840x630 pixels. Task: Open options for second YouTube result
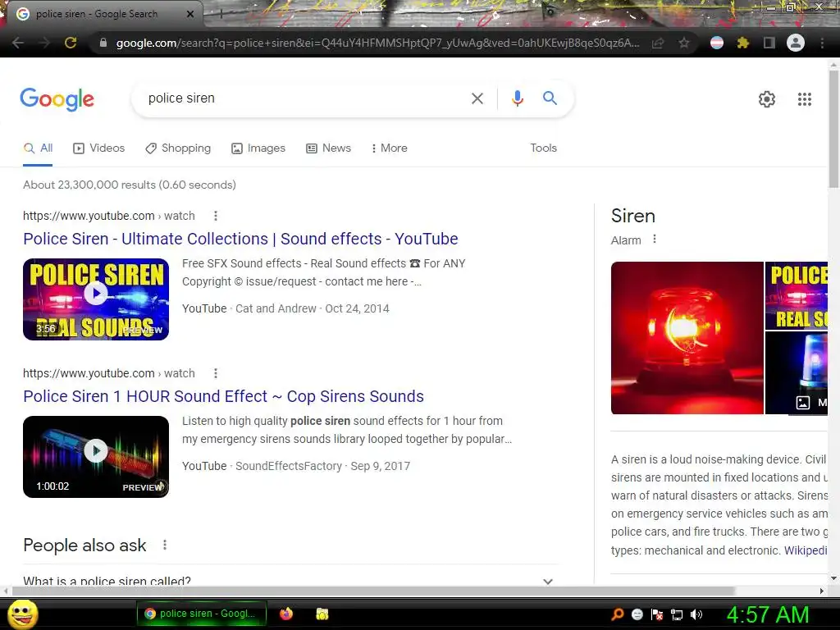click(x=216, y=373)
